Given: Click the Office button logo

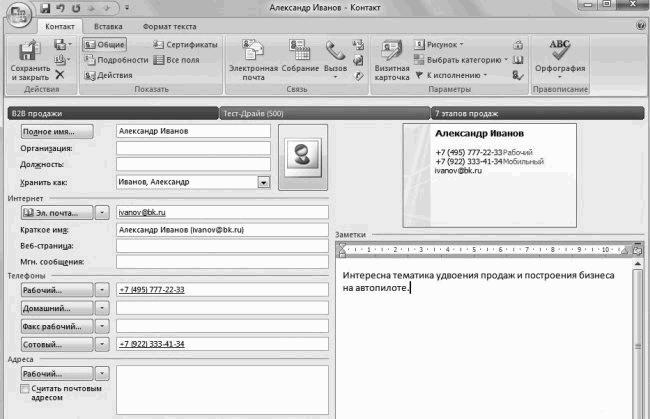Looking at the screenshot, I should pos(18,14).
